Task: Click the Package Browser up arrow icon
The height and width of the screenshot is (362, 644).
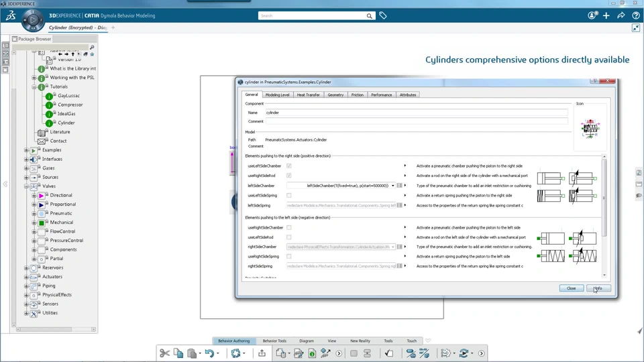Action: (73, 54)
